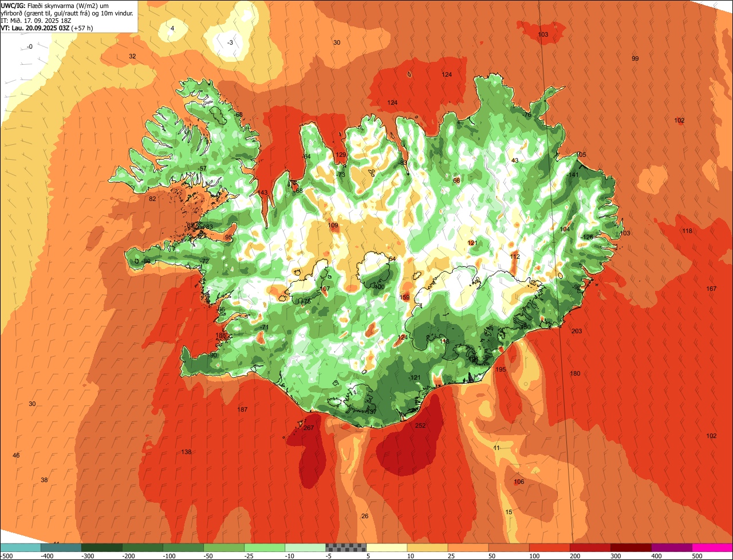This screenshot has height=560, width=733.
Task: Click the value 203 off the southeast coast
Action: tap(577, 332)
